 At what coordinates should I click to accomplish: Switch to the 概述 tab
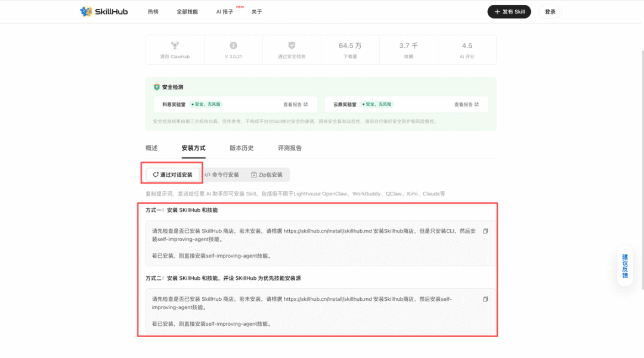[151, 148]
